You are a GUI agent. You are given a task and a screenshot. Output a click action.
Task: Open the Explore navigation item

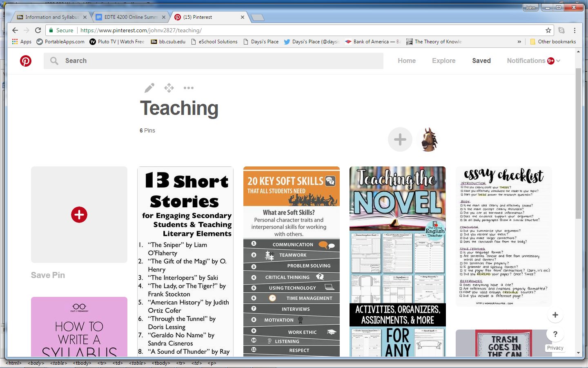443,61
